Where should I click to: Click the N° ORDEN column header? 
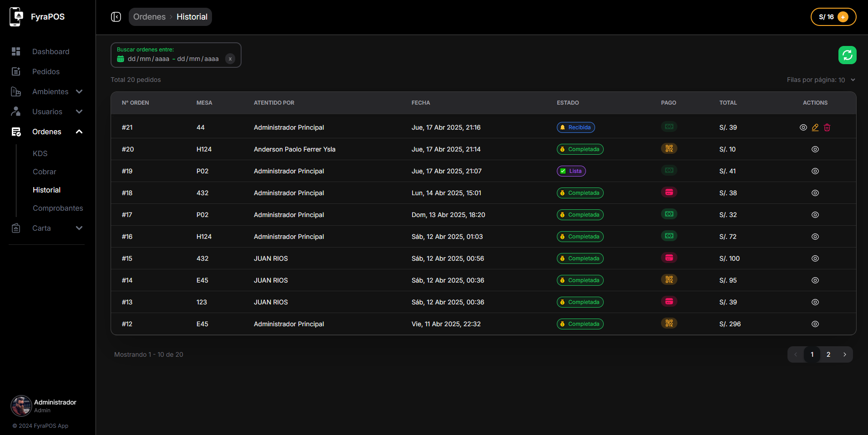click(x=136, y=103)
